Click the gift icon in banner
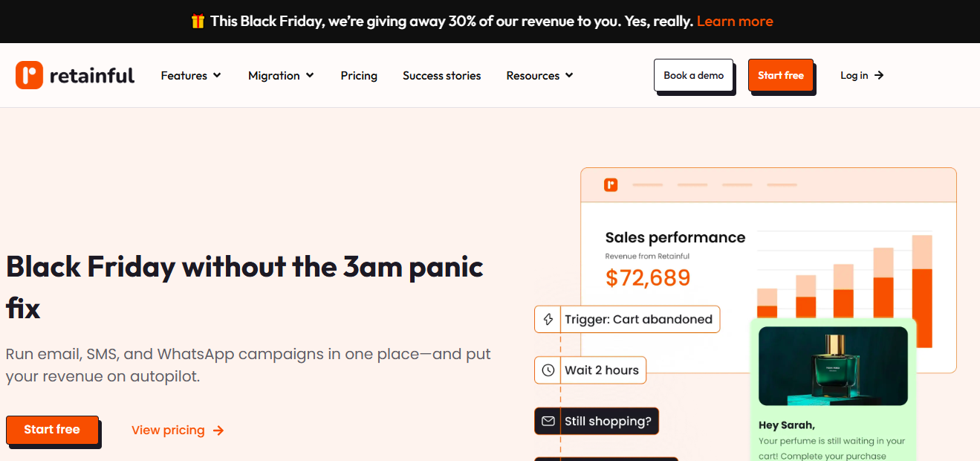 198,22
